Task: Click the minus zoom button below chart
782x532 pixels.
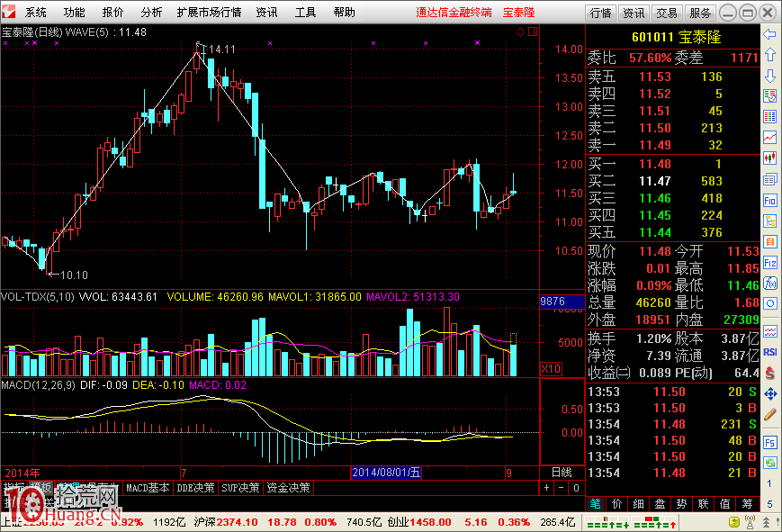Action: click(561, 488)
